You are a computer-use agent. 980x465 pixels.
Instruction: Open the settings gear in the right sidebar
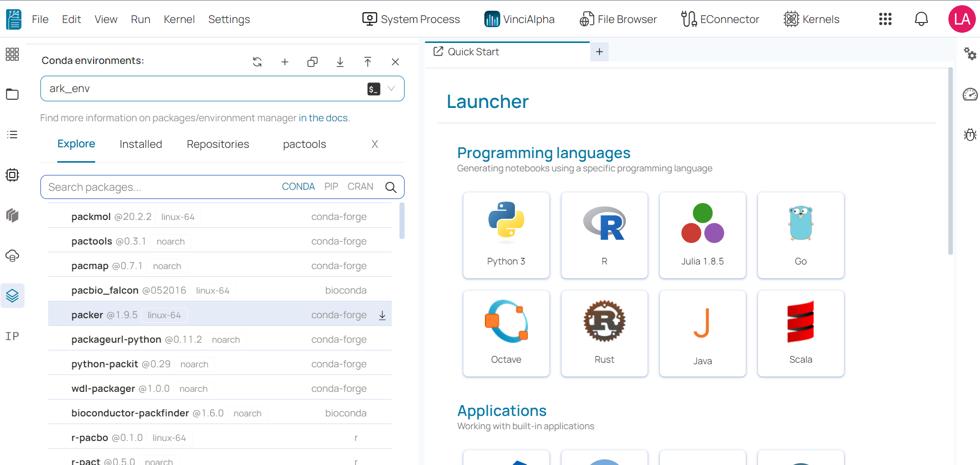pos(970,54)
